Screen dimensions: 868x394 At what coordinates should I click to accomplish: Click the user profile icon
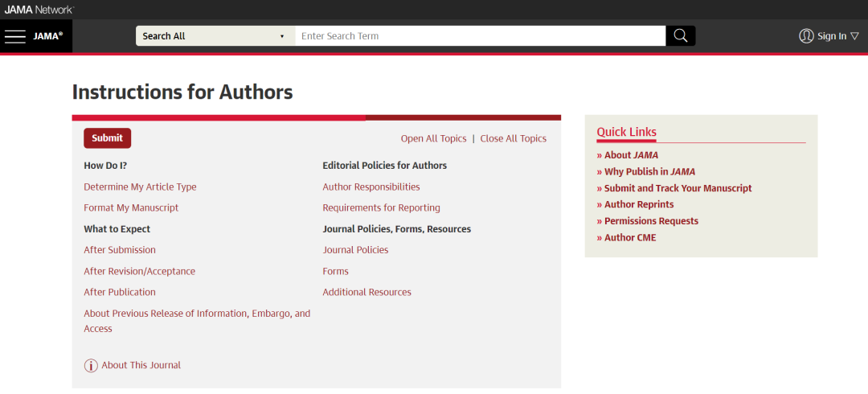(x=806, y=36)
